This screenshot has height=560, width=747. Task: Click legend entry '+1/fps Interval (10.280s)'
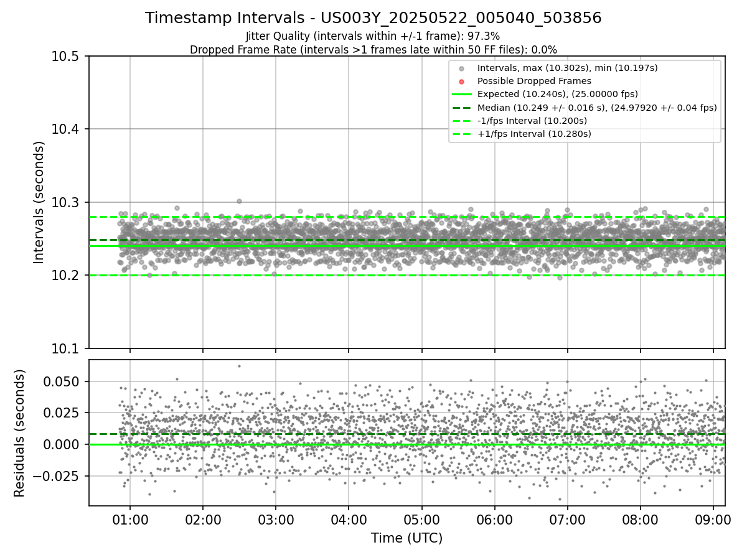click(534, 134)
